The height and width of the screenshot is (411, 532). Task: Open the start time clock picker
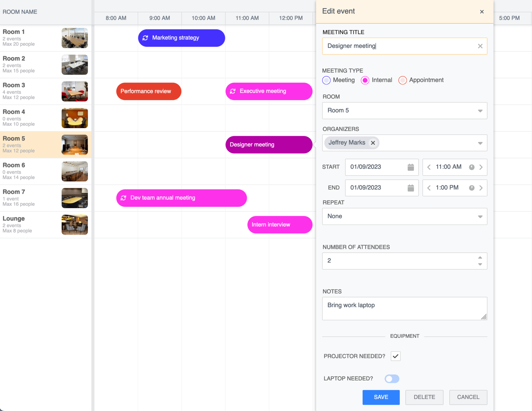coord(472,167)
